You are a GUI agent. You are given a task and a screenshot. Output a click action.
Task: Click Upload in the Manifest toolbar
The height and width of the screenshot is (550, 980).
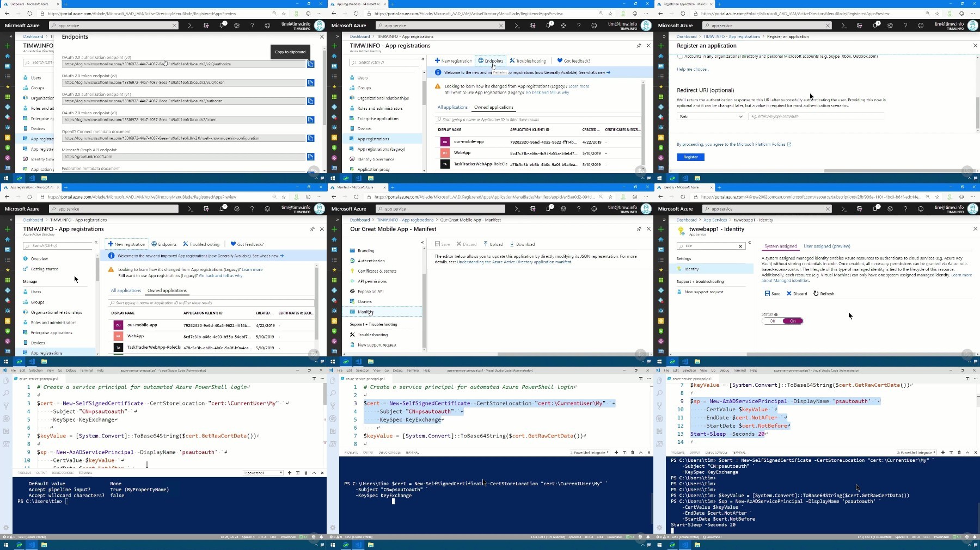coord(492,244)
